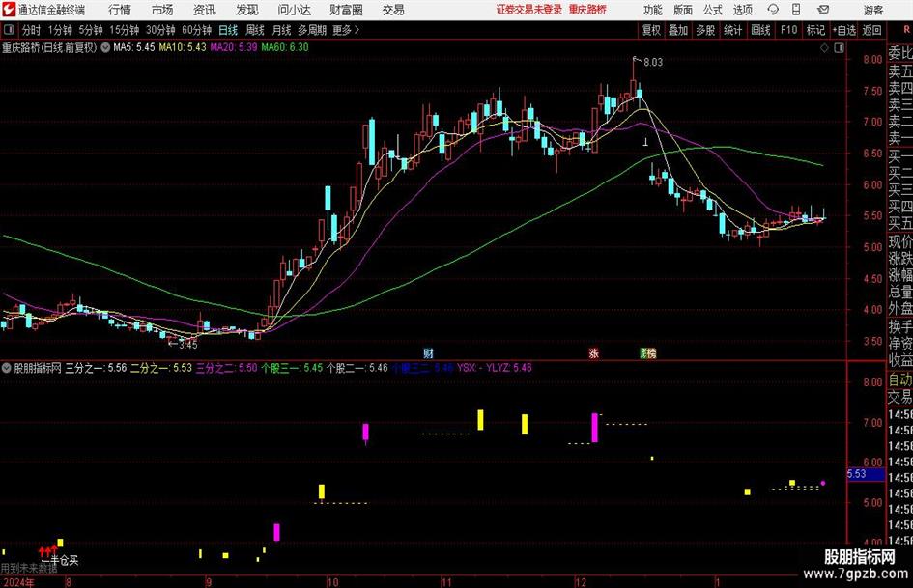Click the 证券交易未登录 login link

point(528,10)
